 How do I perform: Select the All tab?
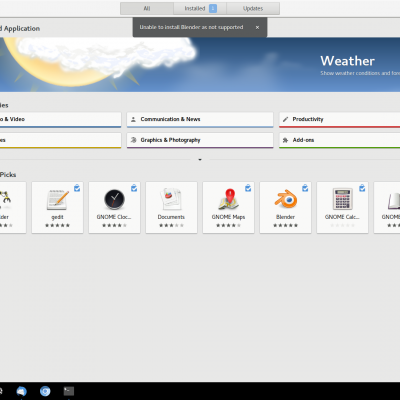click(147, 8)
